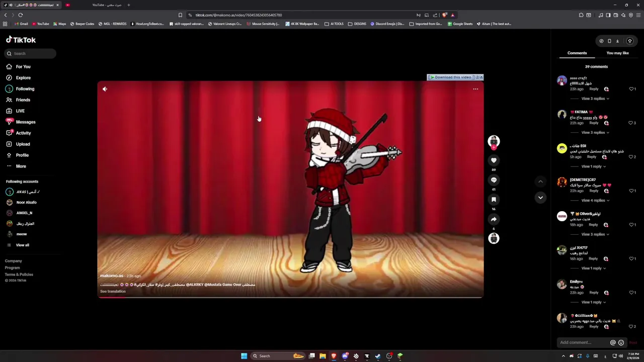Click the TikTok logo
644x362 pixels.
(x=21, y=40)
